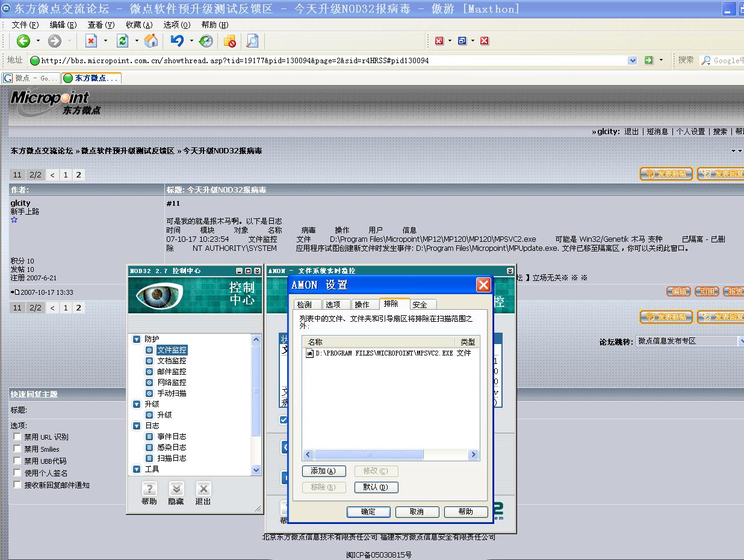The width and height of the screenshot is (744, 560).
Task: Enable the 禁用 URL 识别 checkbox
Action: (x=17, y=437)
